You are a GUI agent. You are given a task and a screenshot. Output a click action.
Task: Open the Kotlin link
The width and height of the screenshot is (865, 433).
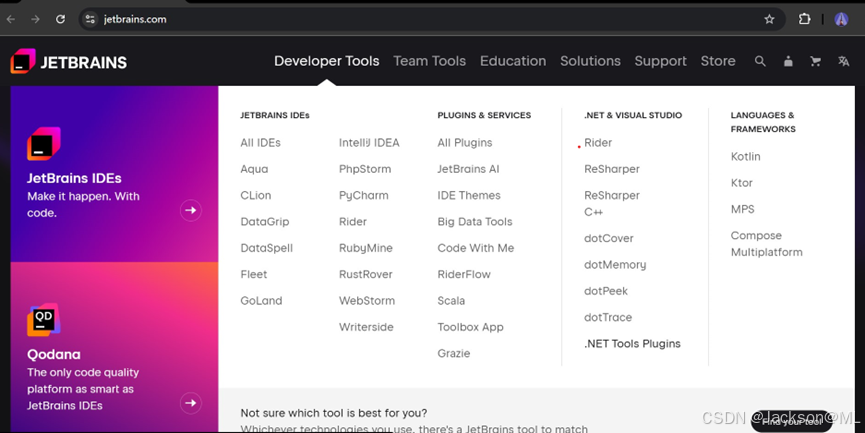pos(745,157)
